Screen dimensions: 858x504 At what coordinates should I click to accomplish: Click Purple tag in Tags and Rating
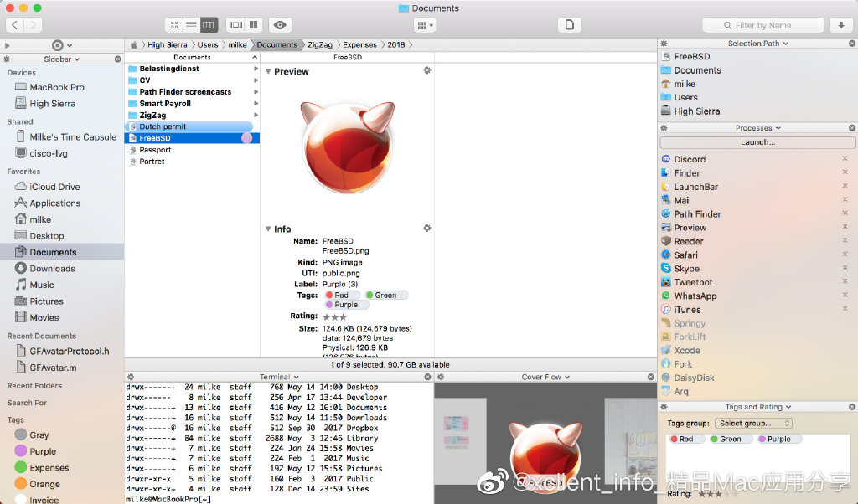[779, 439]
